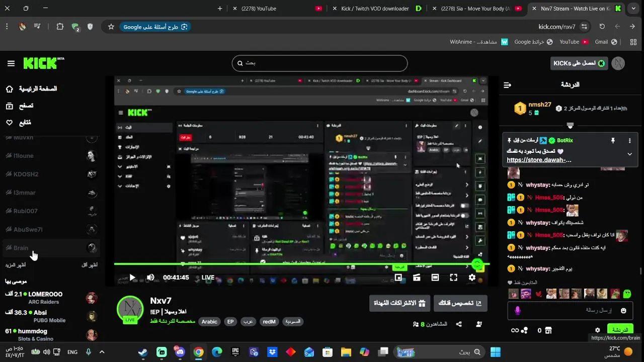The width and height of the screenshot is (644, 362).
Task: Toggle theater mode
Action: [435, 278]
